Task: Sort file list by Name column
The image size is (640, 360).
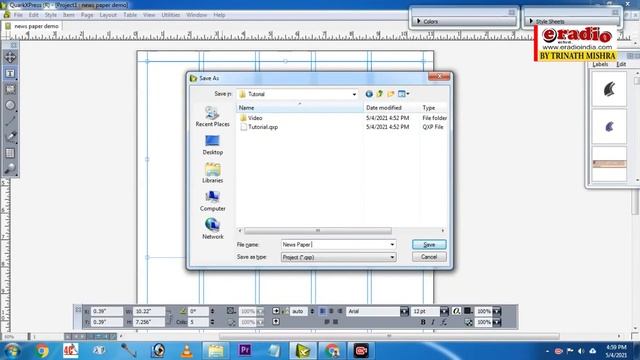Action: pos(300,107)
